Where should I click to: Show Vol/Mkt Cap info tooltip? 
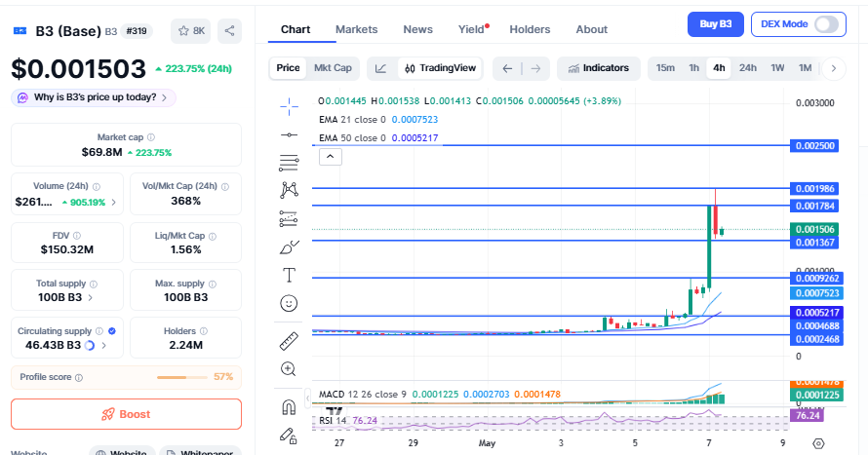tap(225, 187)
